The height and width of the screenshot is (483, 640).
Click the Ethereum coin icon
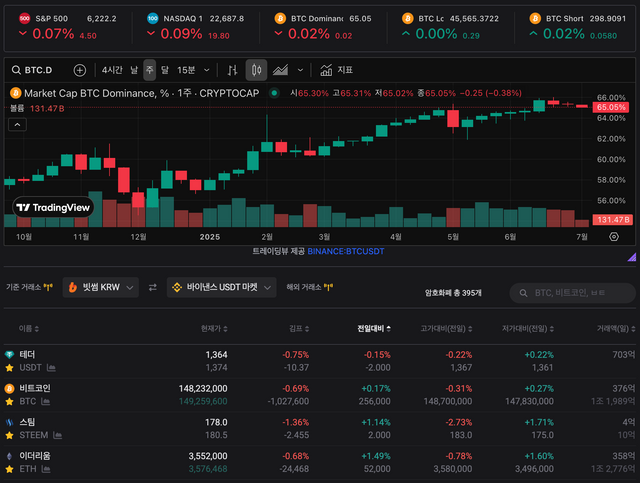[x=9, y=456]
